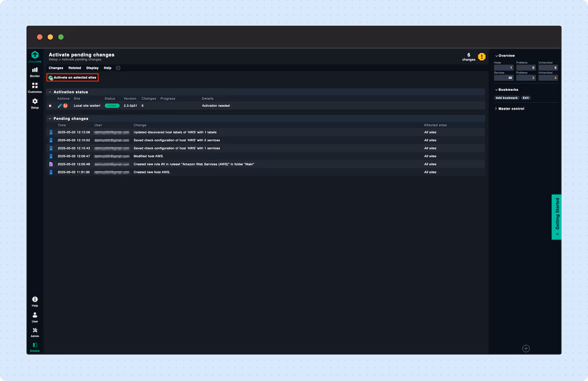Open the Setup menu in the sidebar
Screen dimensions: 588x381
(x=34, y=103)
